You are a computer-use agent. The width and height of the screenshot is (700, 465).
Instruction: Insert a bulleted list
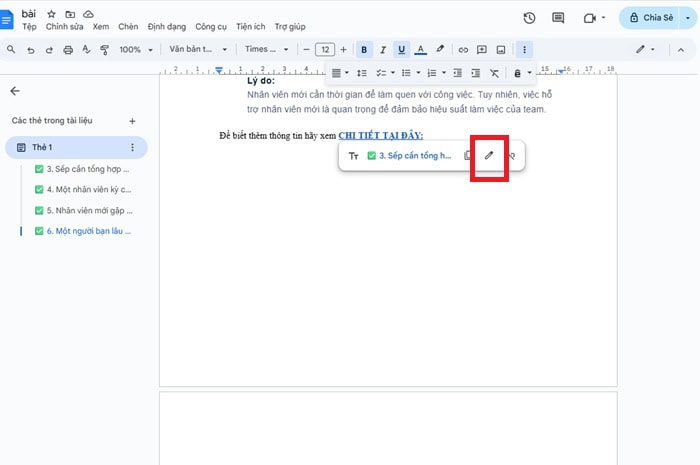click(406, 73)
